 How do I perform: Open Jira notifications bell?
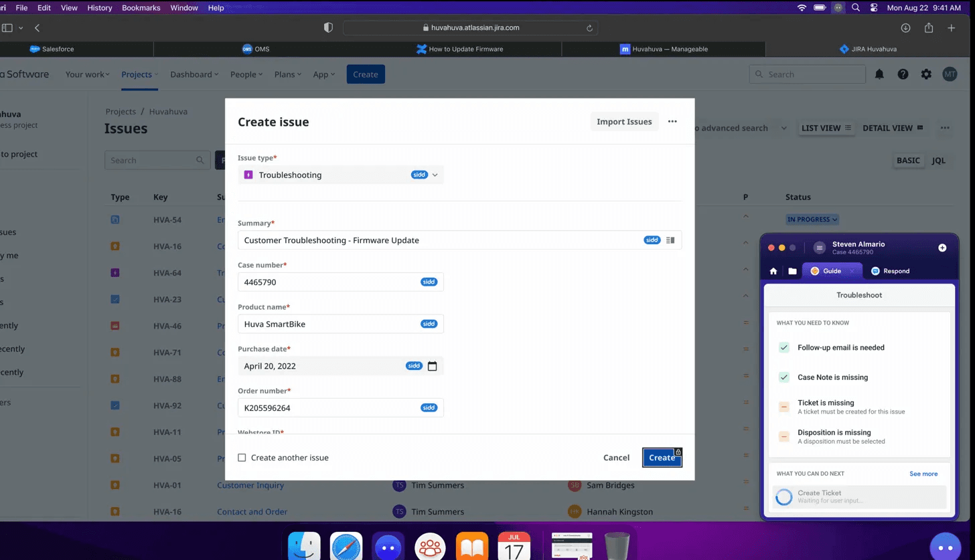click(x=879, y=74)
